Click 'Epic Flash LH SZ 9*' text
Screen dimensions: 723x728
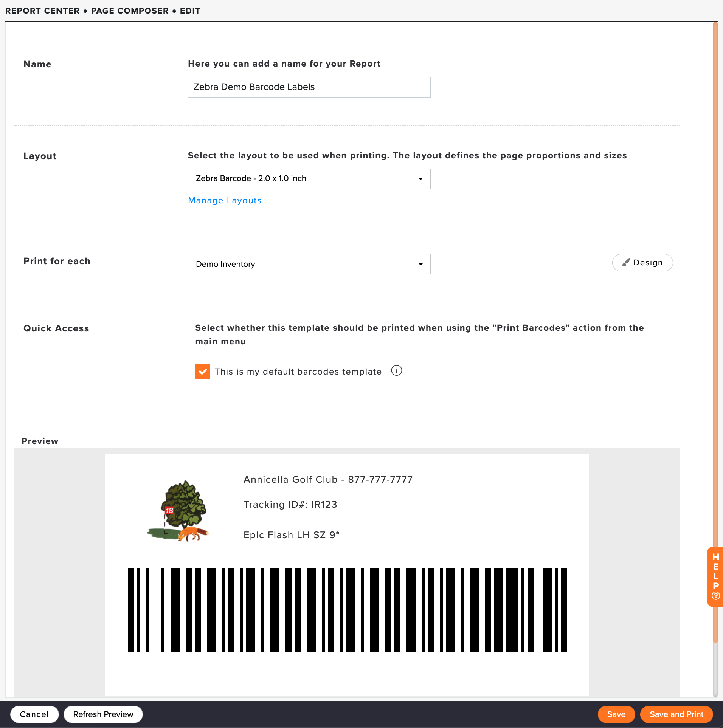[x=291, y=535]
